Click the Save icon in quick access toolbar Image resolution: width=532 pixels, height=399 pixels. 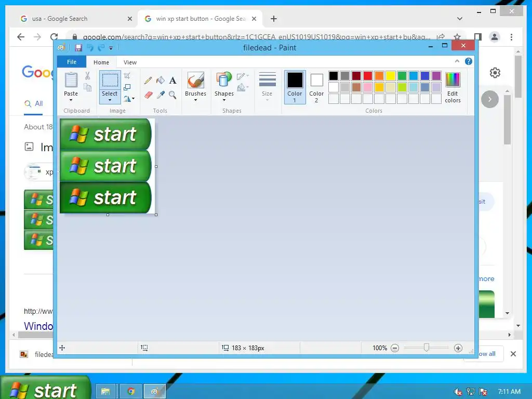[78, 48]
